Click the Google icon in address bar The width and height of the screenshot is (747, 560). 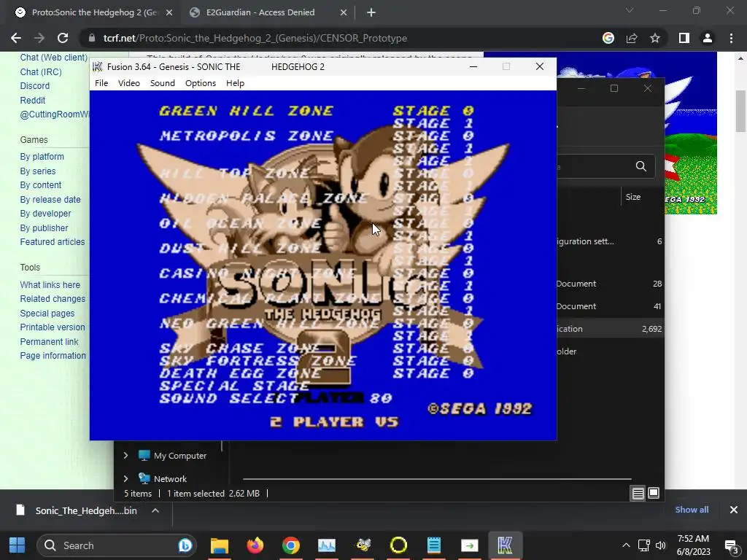coord(608,38)
